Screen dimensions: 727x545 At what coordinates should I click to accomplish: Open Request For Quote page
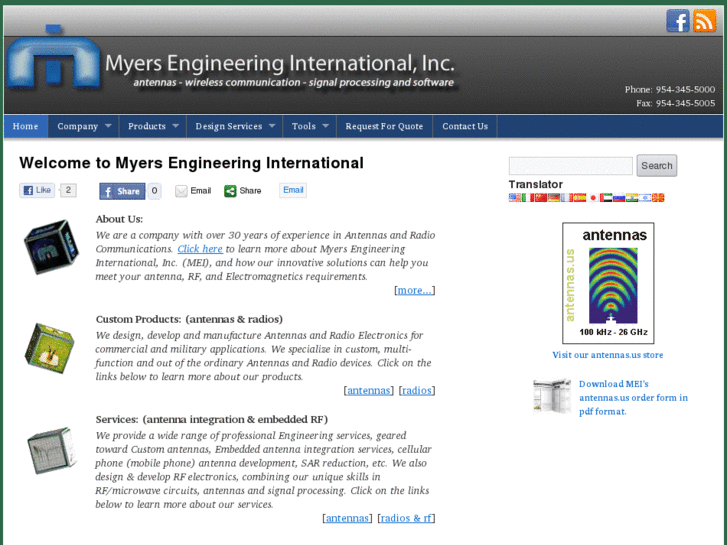384,126
